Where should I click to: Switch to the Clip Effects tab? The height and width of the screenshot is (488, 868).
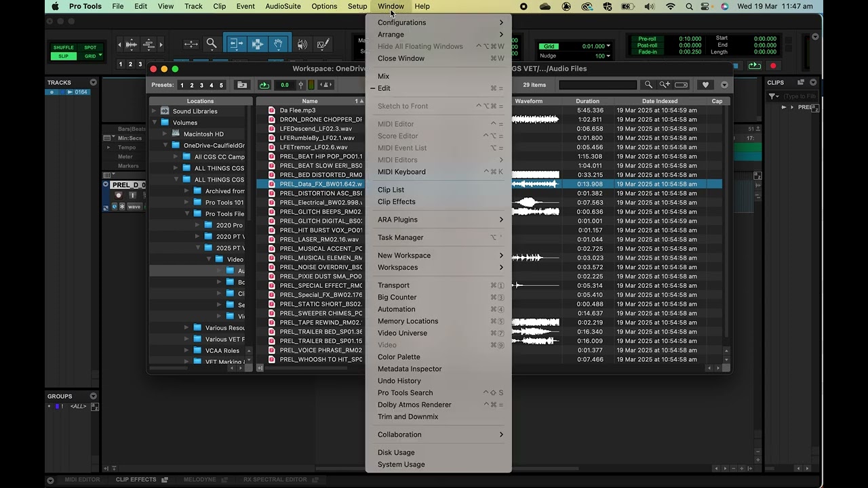point(136,480)
